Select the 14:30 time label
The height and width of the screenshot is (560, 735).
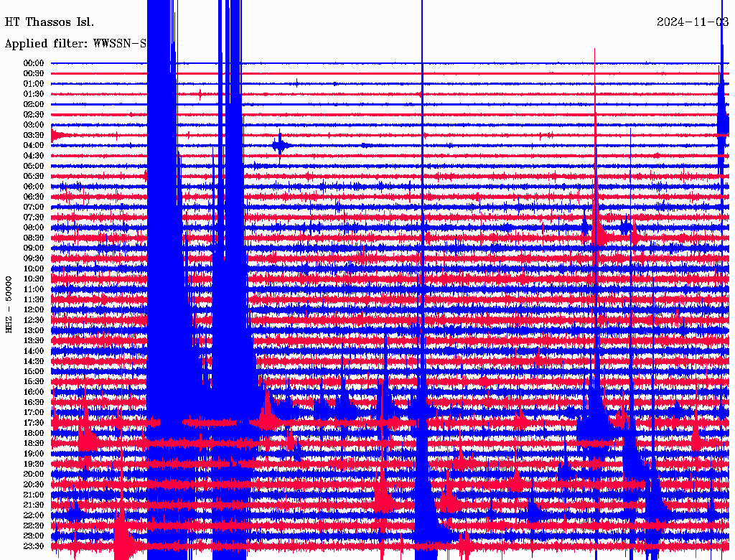(x=34, y=361)
